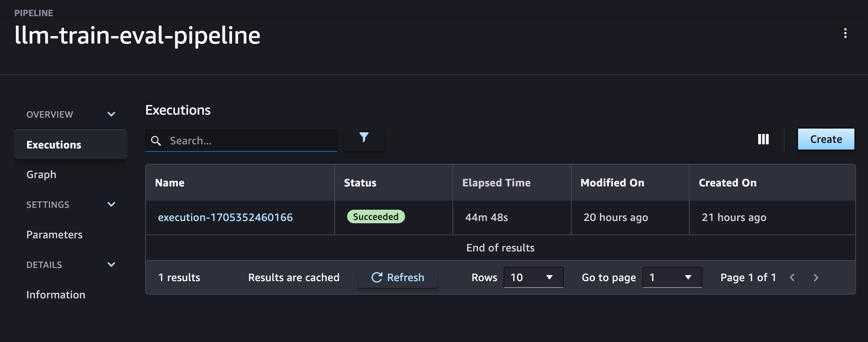Click the search magnifier icon
868x342 pixels.
156,141
